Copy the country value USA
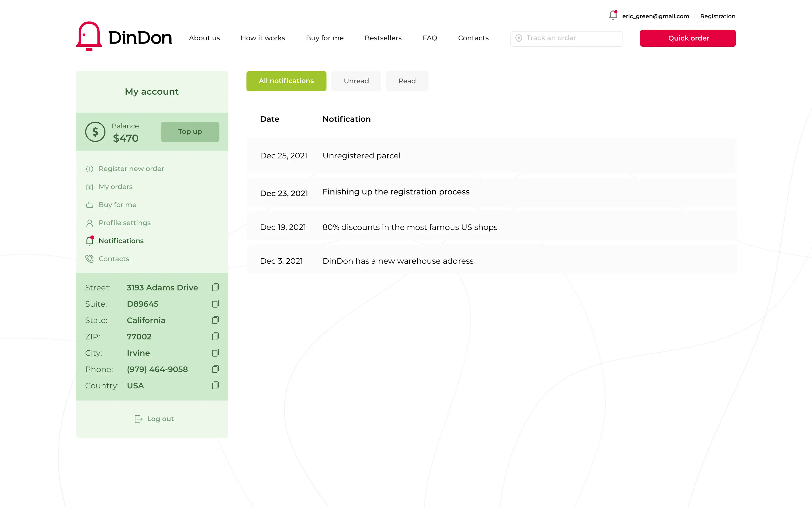This screenshot has width=812, height=507. [x=215, y=385]
